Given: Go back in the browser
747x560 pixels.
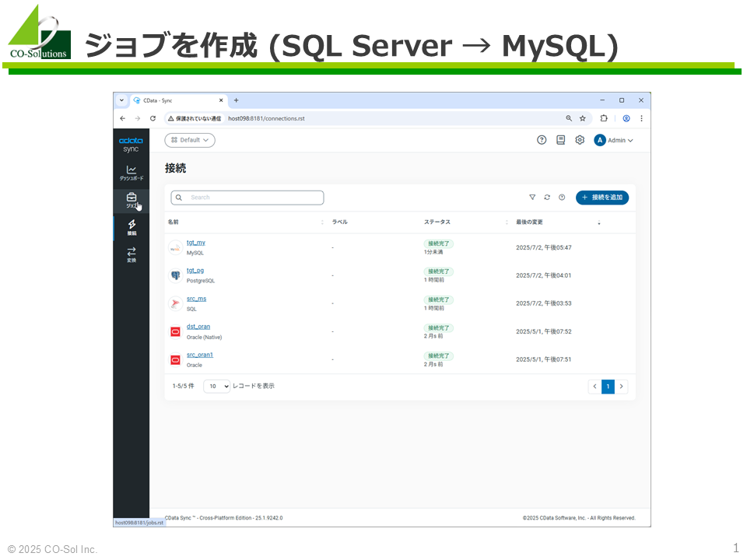Looking at the screenshot, I should [x=123, y=118].
